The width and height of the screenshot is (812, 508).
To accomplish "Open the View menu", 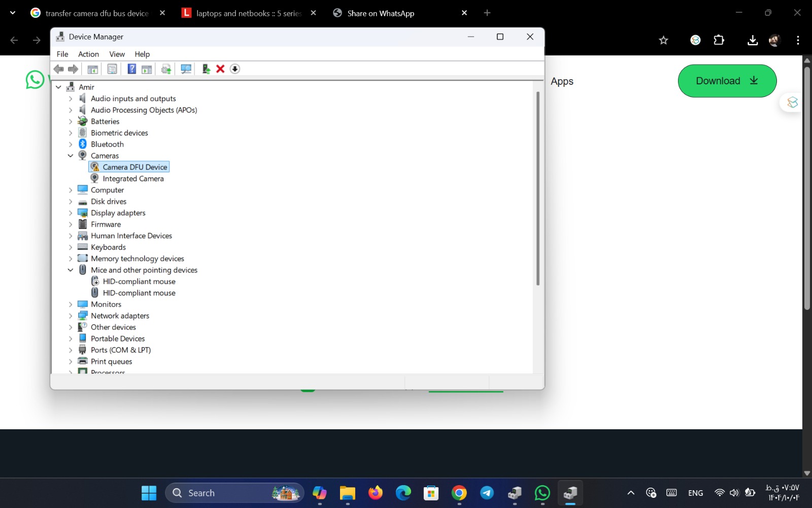I will [117, 54].
